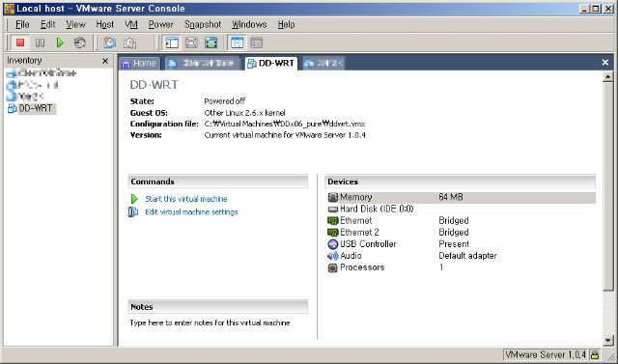Click the Revert to Snapshot toolbar icon
The height and width of the screenshot is (364, 618).
point(129,42)
